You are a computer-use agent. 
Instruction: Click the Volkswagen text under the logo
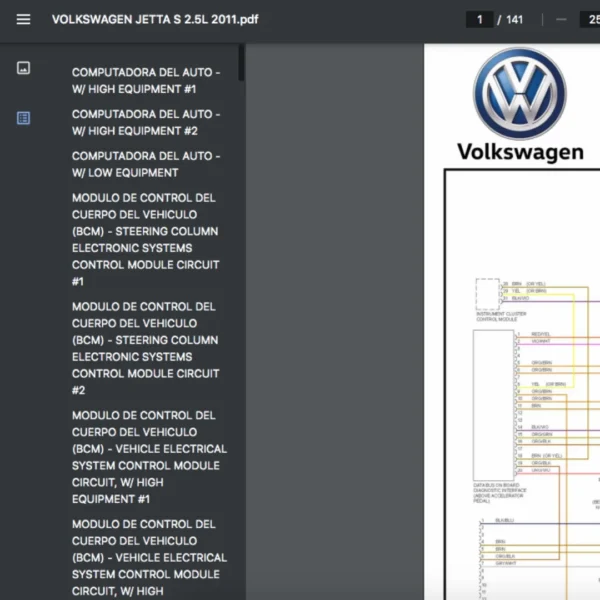coord(519,152)
